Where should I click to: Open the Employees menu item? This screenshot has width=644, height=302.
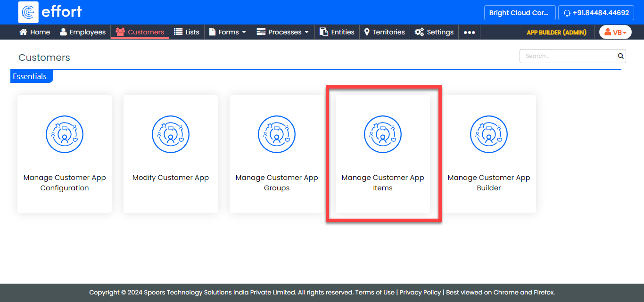pos(83,32)
